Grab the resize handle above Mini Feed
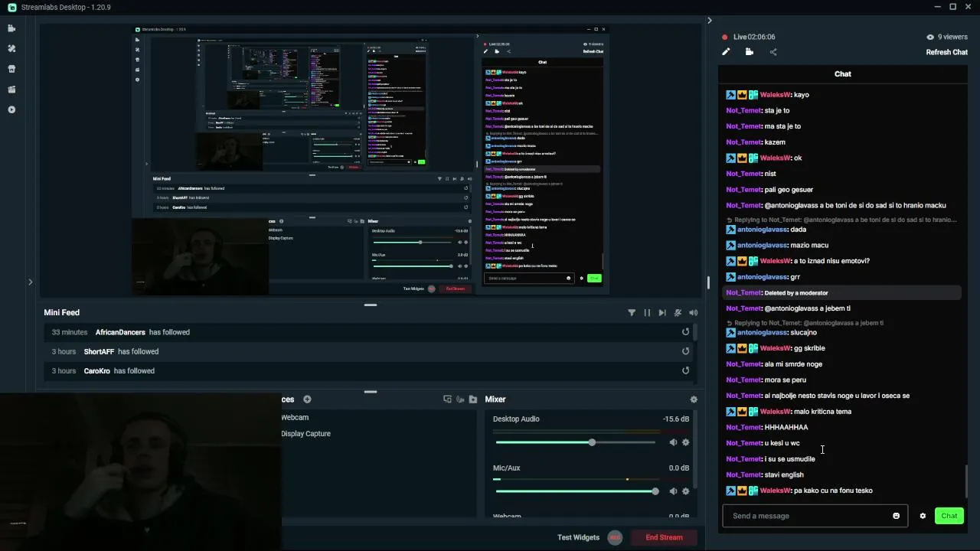Image resolution: width=980 pixels, height=551 pixels. click(371, 305)
